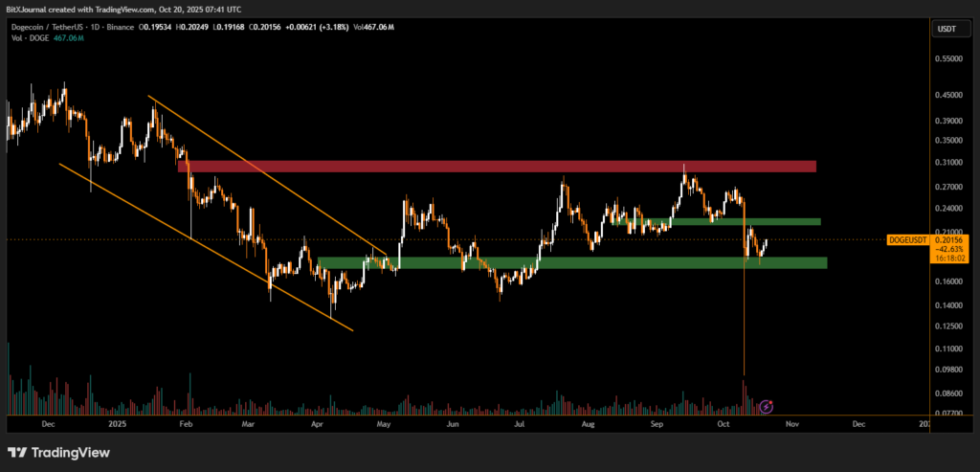Click the TradingView logo icon

[18, 452]
